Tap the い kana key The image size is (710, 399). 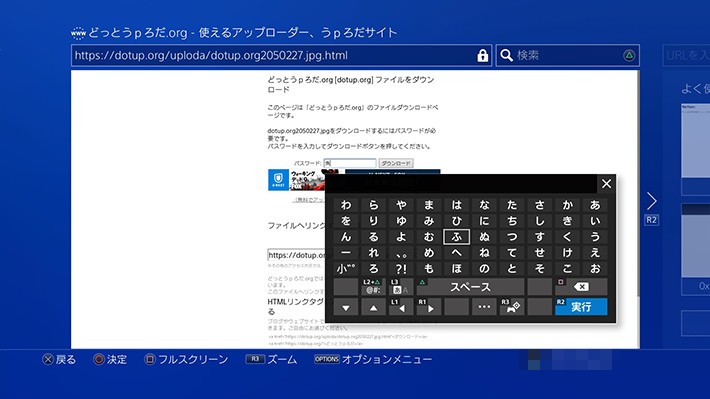point(595,221)
